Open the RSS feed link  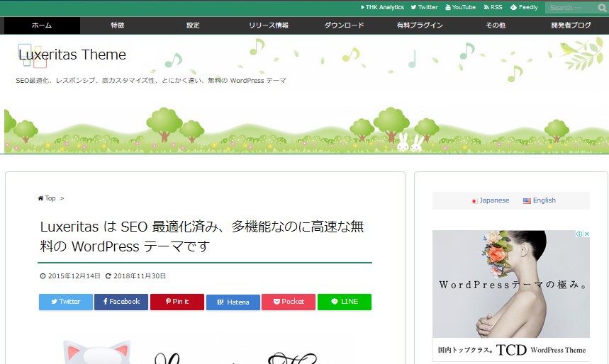coord(493,8)
